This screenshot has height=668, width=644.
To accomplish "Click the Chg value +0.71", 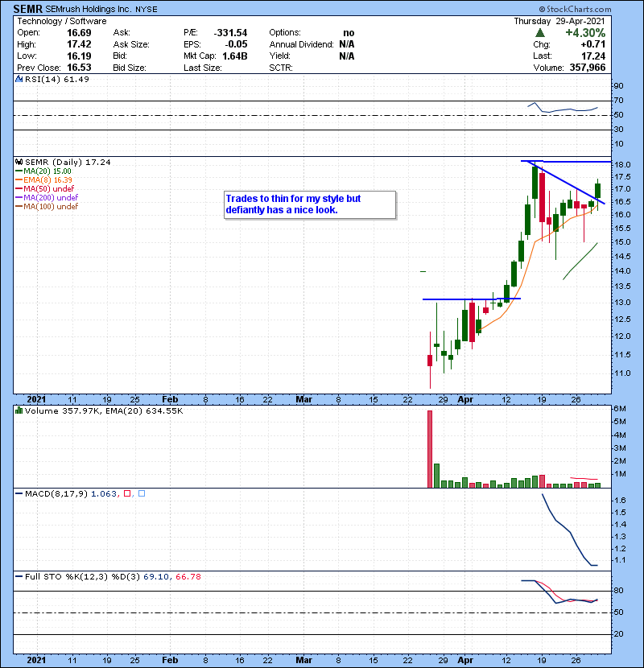I will pyautogui.click(x=592, y=44).
